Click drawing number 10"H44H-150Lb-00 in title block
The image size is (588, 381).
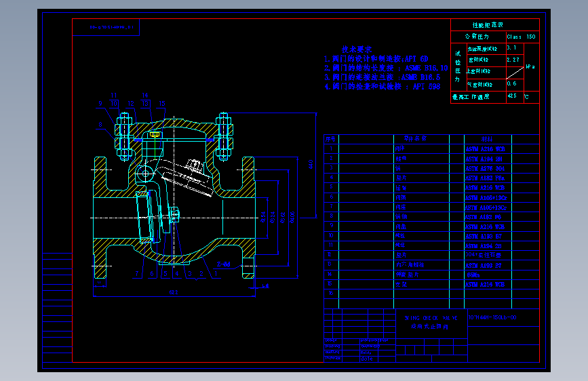coord(492,317)
